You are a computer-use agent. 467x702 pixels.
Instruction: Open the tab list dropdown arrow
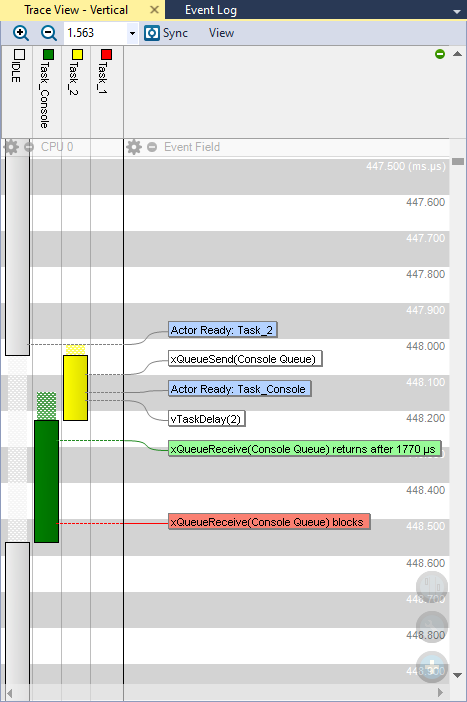click(x=457, y=12)
